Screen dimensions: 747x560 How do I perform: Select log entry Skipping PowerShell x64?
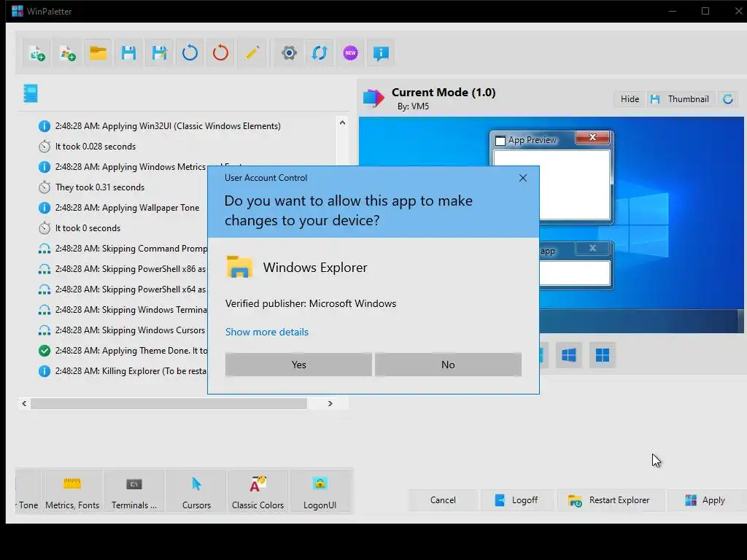[x=123, y=289]
